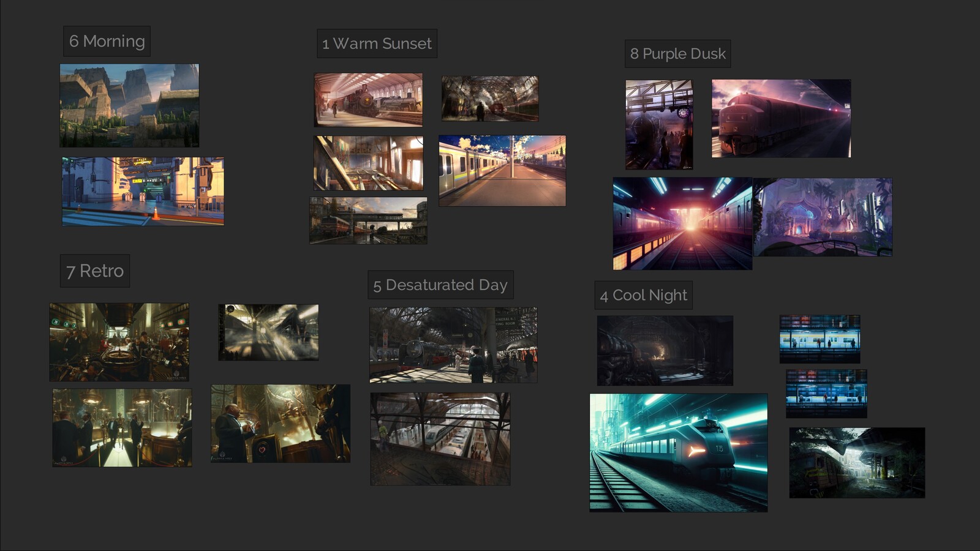This screenshot has width=980, height=551.
Task: Select the "1 Warm Sunset" label
Action: (377, 43)
